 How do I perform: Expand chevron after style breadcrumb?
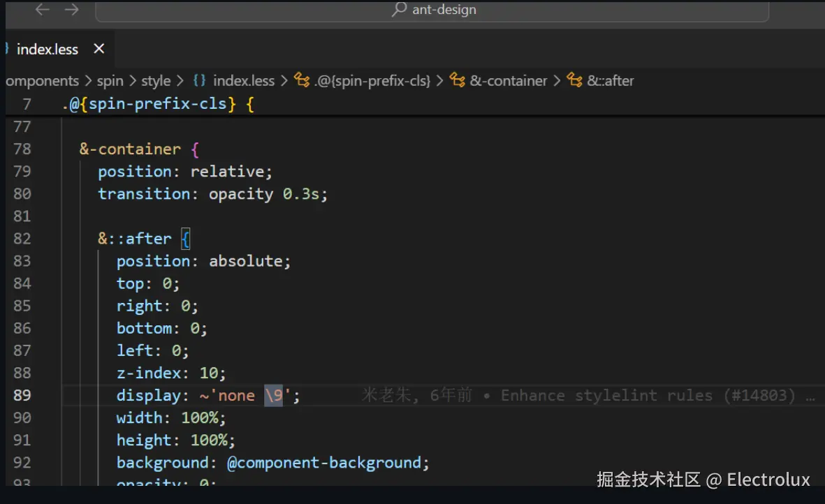[x=180, y=81]
